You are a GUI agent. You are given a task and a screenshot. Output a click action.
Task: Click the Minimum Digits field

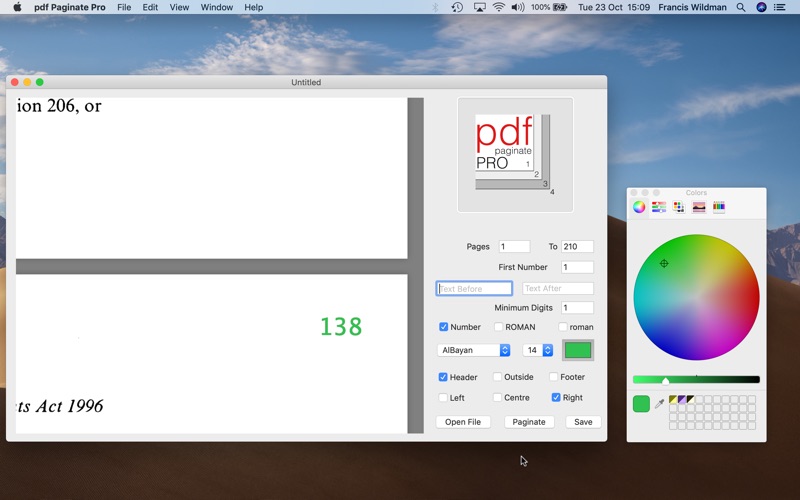point(578,308)
